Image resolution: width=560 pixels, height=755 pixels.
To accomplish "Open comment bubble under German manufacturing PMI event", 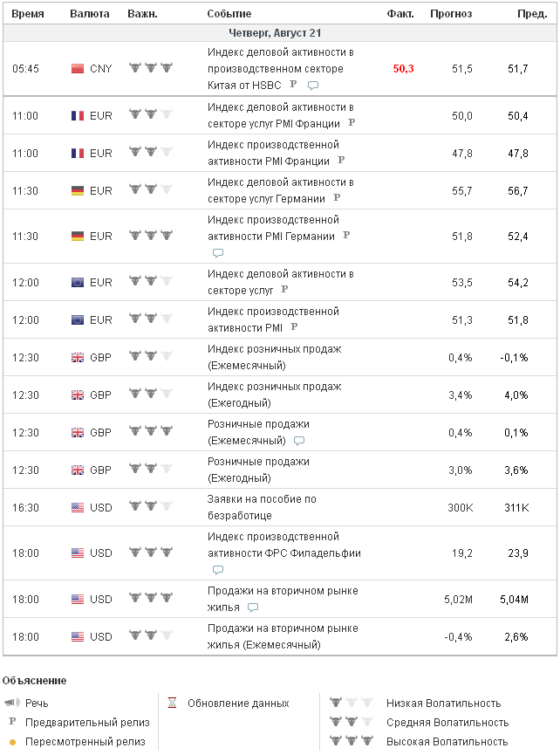I will click(218, 253).
